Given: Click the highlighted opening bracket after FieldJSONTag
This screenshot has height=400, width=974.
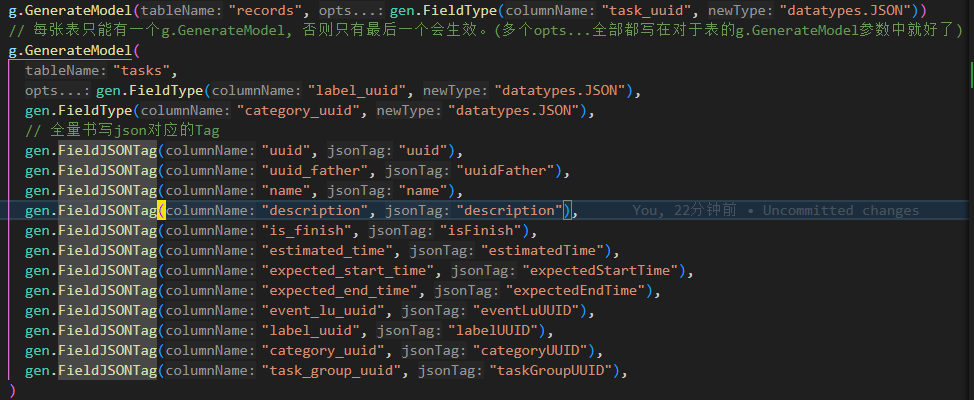Looking at the screenshot, I should tap(162, 211).
